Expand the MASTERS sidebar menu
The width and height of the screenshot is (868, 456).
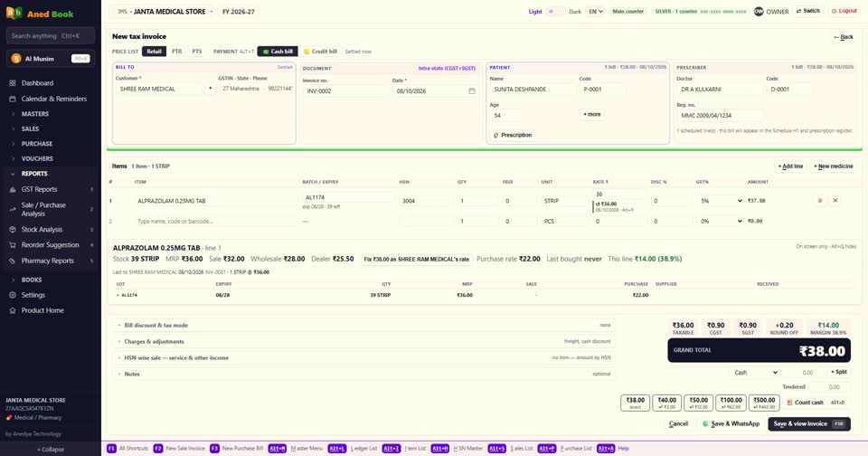tap(51, 114)
